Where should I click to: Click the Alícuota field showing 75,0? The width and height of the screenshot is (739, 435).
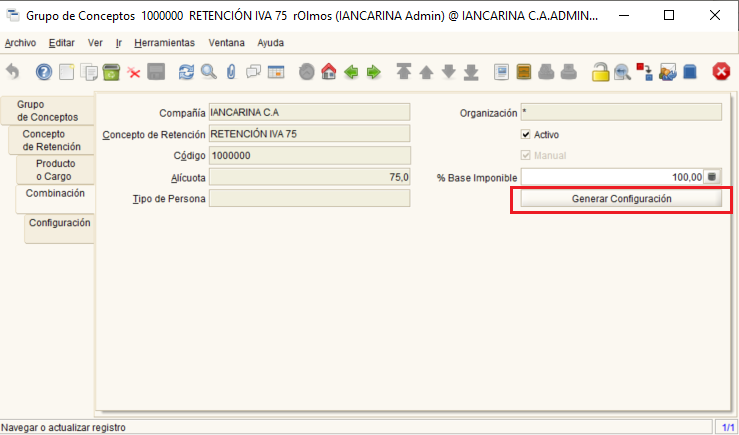click(309, 177)
